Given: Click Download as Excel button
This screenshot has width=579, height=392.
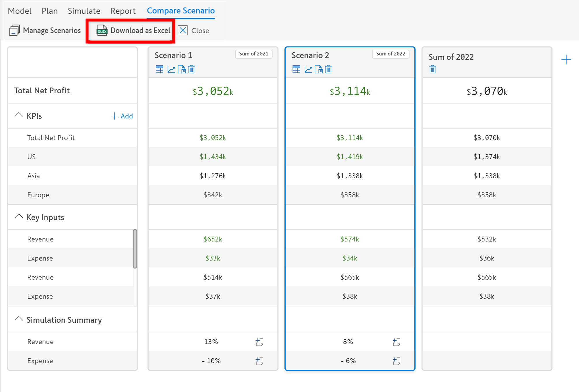Looking at the screenshot, I should click(133, 31).
